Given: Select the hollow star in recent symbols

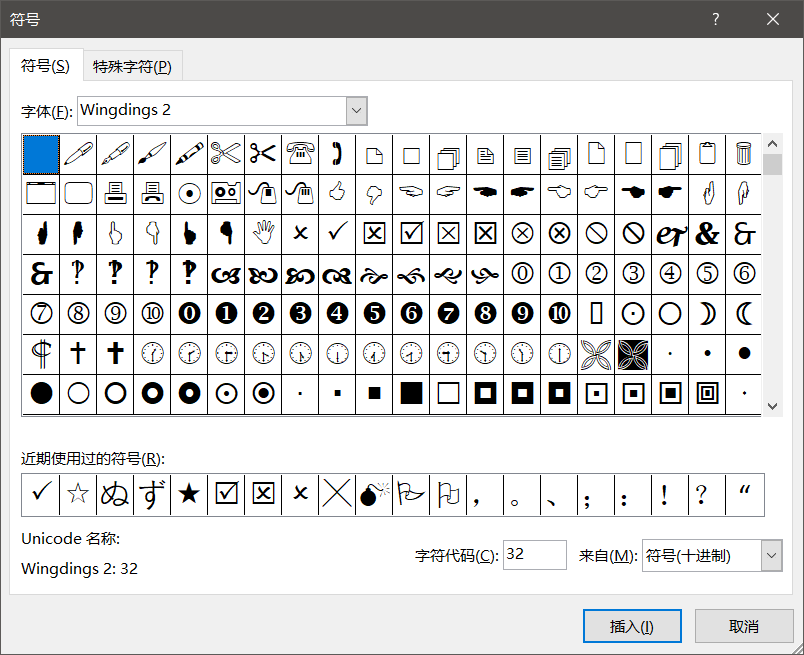Looking at the screenshot, I should [x=77, y=494].
